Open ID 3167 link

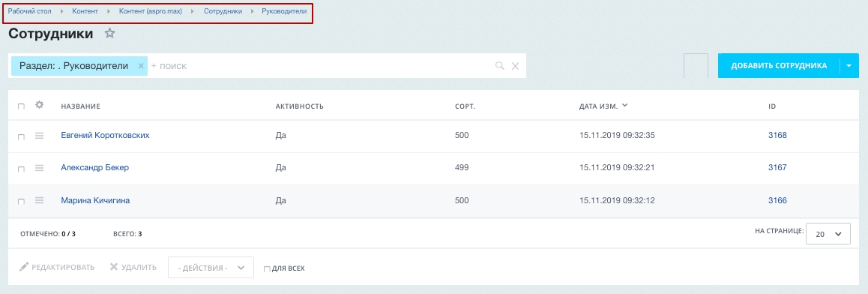coord(777,167)
